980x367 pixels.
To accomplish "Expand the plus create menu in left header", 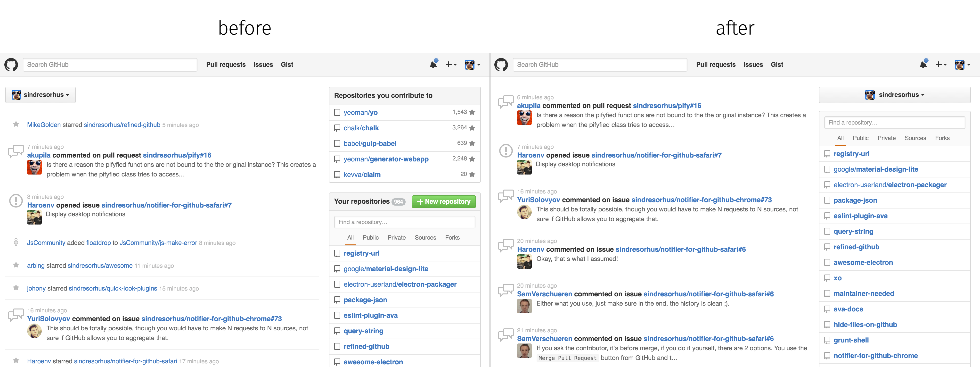I will pyautogui.click(x=451, y=65).
